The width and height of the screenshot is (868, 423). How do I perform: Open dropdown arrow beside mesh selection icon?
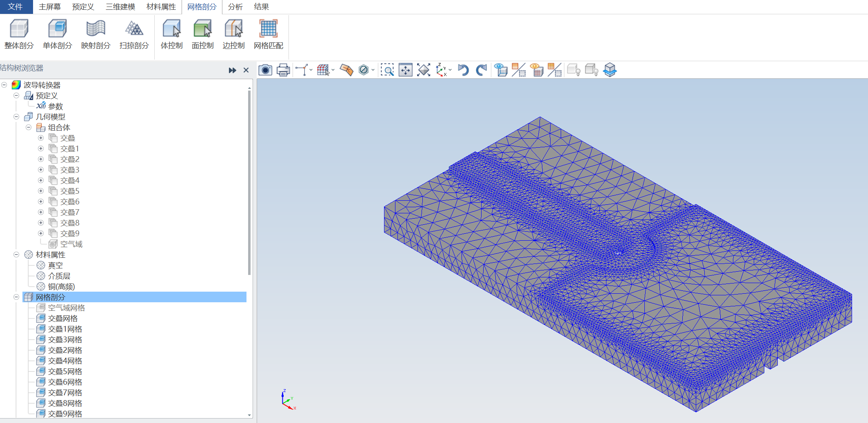333,70
